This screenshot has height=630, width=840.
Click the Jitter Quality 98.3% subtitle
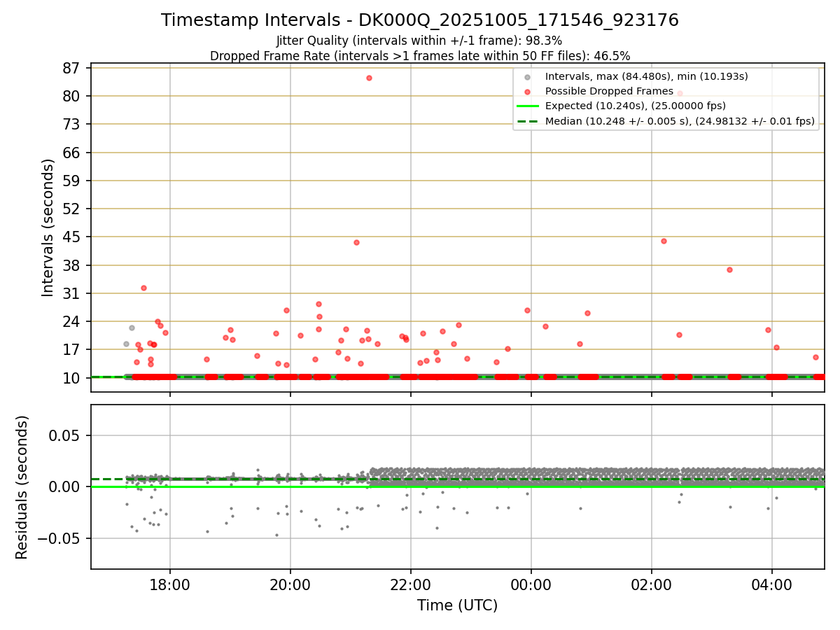(419, 41)
